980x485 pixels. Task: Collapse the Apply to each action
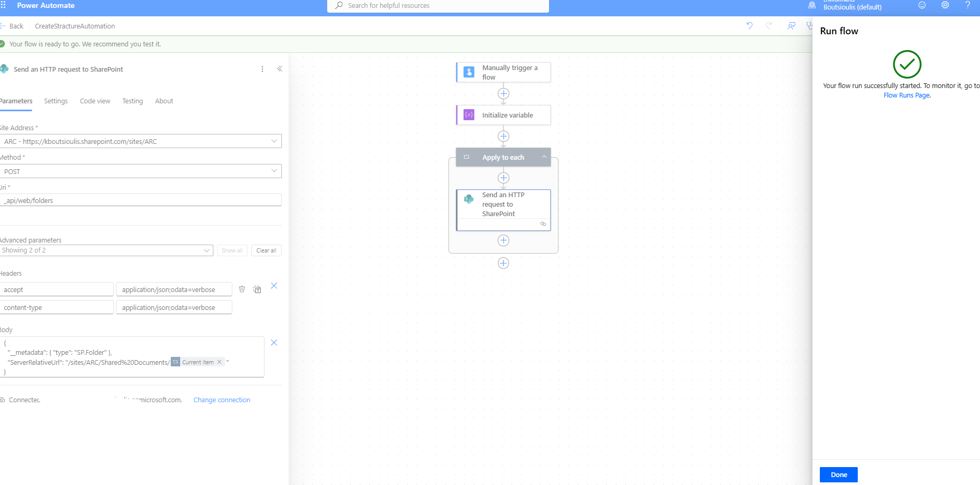544,157
